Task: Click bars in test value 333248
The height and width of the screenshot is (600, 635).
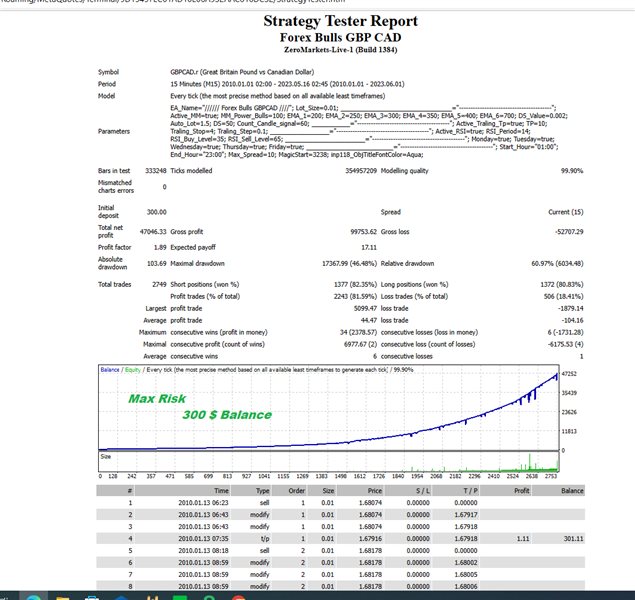Action: (x=156, y=171)
